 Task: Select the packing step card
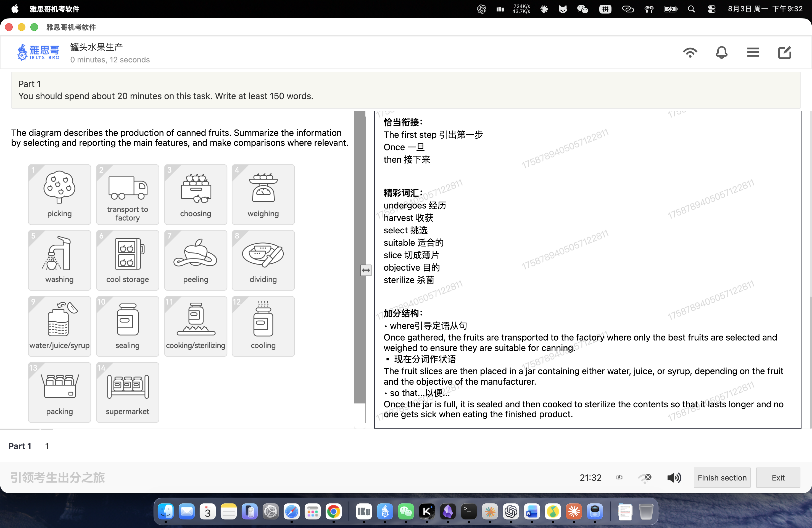pyautogui.click(x=59, y=392)
